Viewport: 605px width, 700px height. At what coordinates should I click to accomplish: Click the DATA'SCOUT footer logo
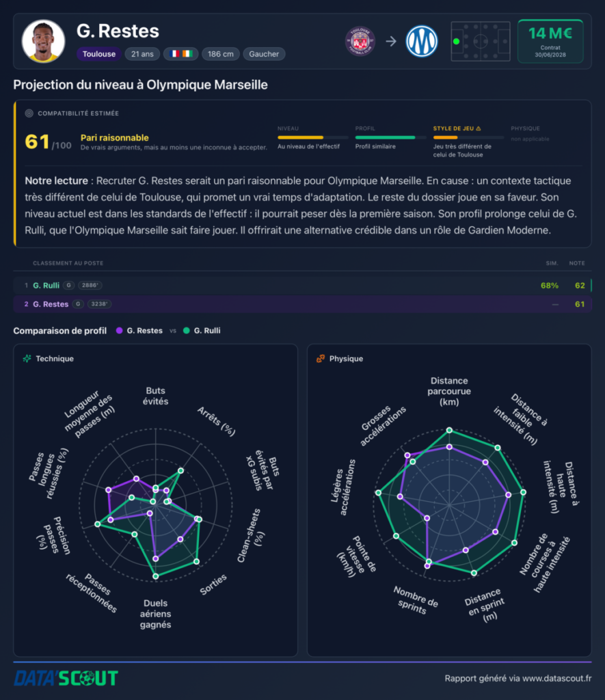tap(66, 678)
